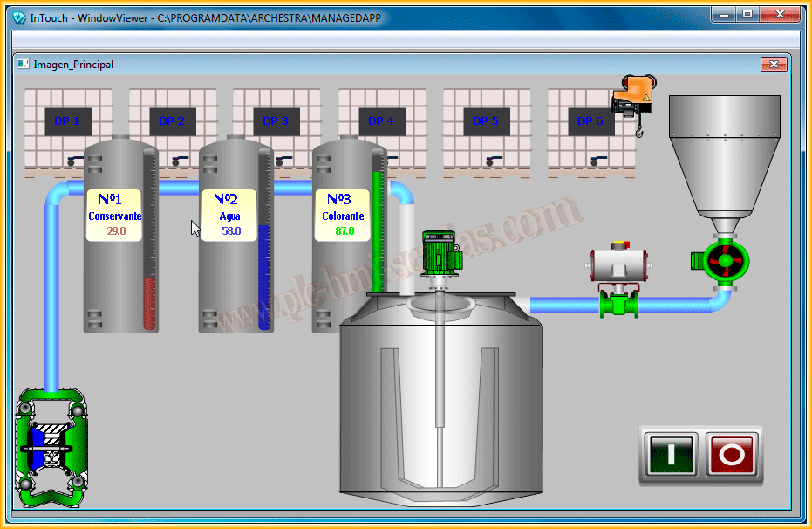This screenshot has height=529, width=812.
Task: Click the Nº2 Agua value 58.0
Action: [x=231, y=231]
